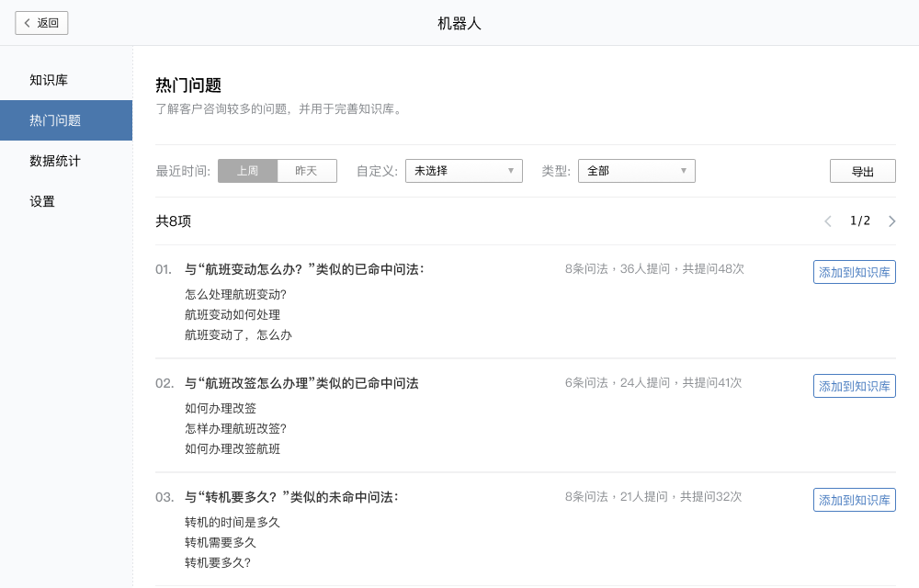Go to previous page arrow
This screenshot has width=919, height=588.
coord(828,221)
